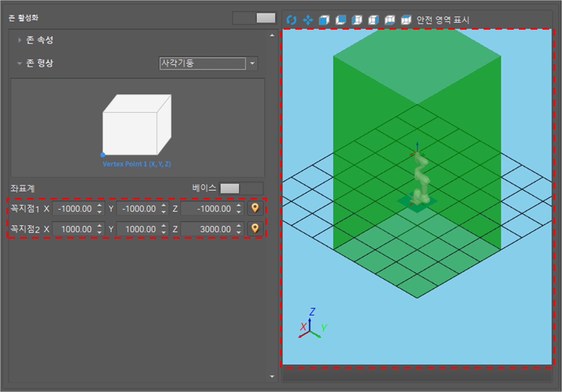Viewport: 562px width, 392px height.
Task: Click the pin icon for 꼭지점2
Action: (255, 229)
